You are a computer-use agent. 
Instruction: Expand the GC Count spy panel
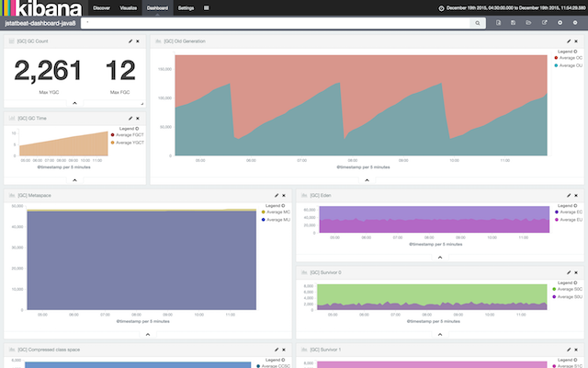click(74, 103)
